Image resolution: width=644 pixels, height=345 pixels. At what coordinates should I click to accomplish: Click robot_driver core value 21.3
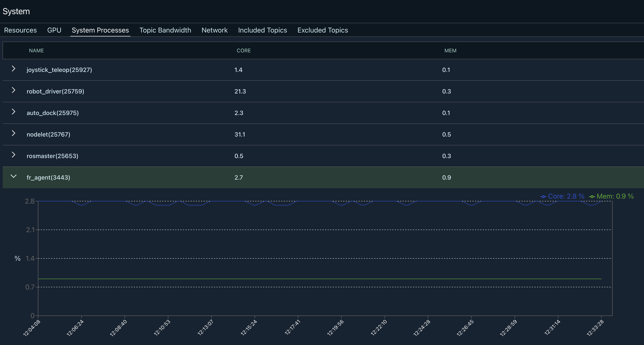pyautogui.click(x=240, y=91)
